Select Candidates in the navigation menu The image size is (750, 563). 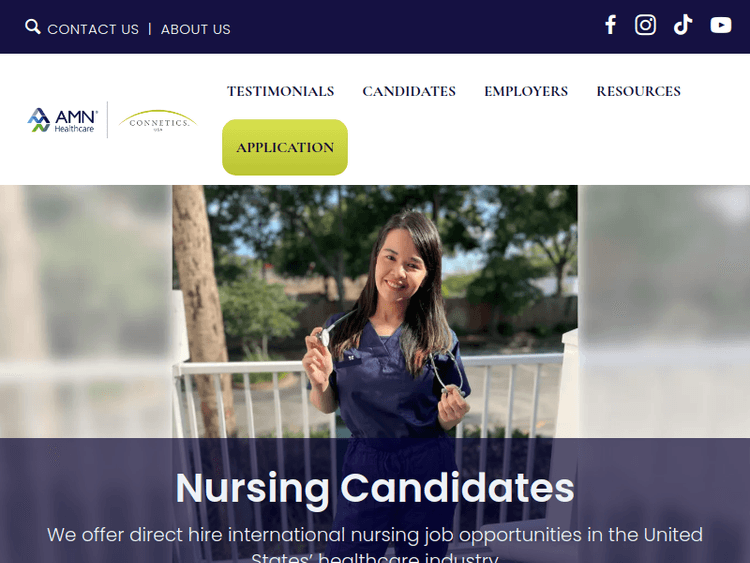[409, 91]
